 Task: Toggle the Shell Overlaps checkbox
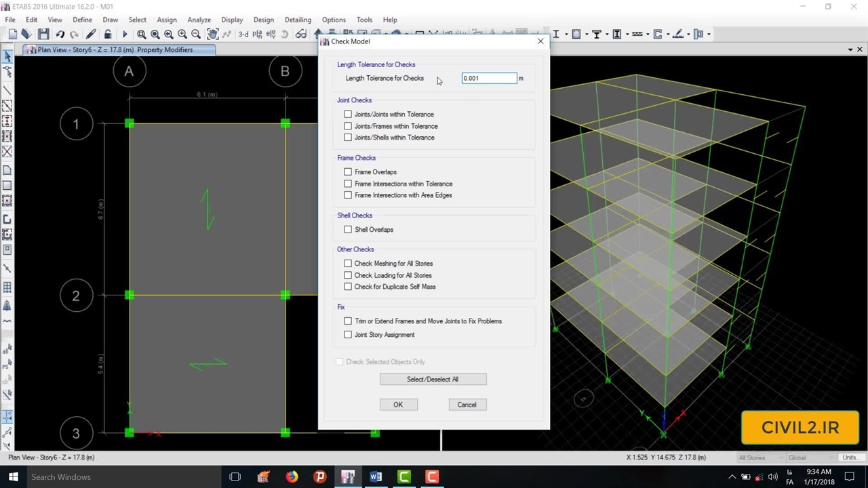coord(348,230)
